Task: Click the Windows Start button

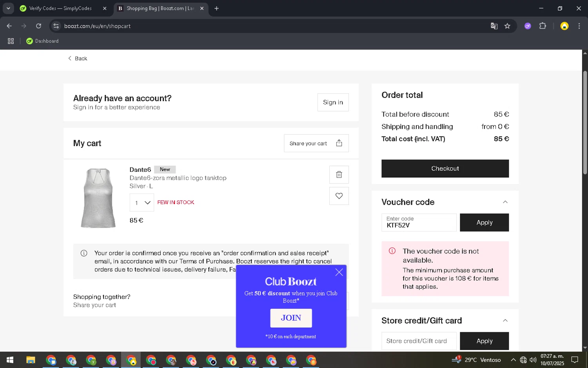Action: click(10, 360)
